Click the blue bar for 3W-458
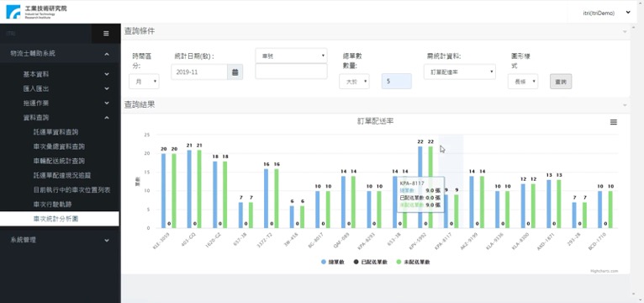Image resolution: width=644 pixels, height=303 pixels. 292,216
